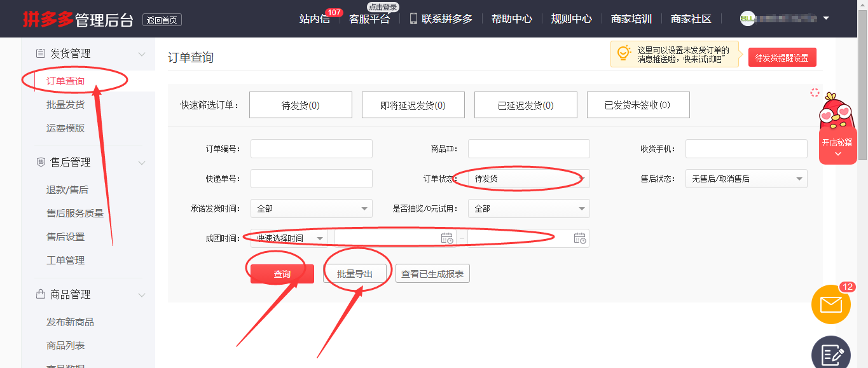Click the 商品管理 shop icon
The image size is (868, 368).
pos(40,294)
